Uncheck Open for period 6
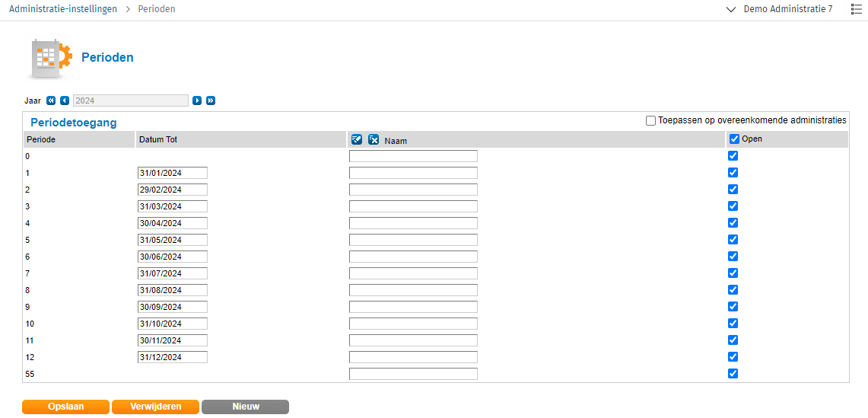The width and height of the screenshot is (868, 418). pos(733,257)
